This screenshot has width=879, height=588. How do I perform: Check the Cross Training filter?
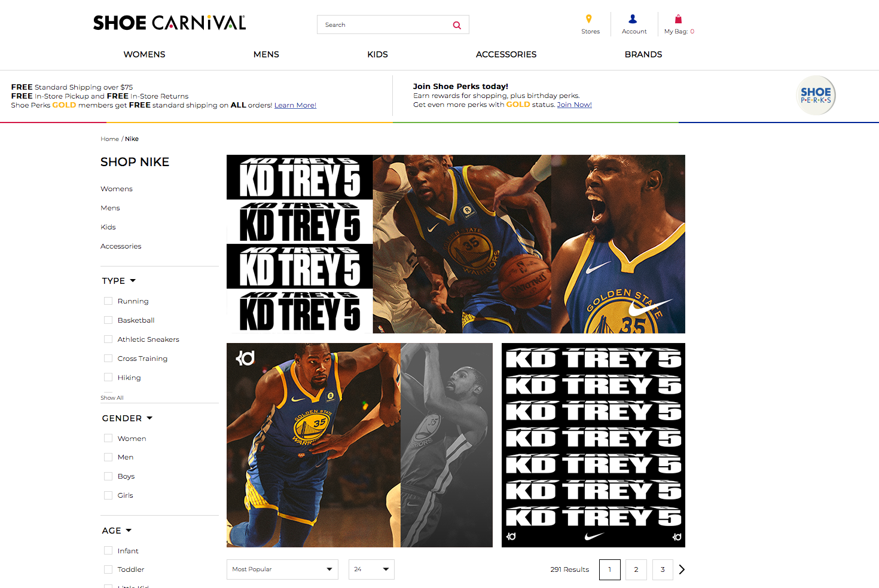click(108, 359)
